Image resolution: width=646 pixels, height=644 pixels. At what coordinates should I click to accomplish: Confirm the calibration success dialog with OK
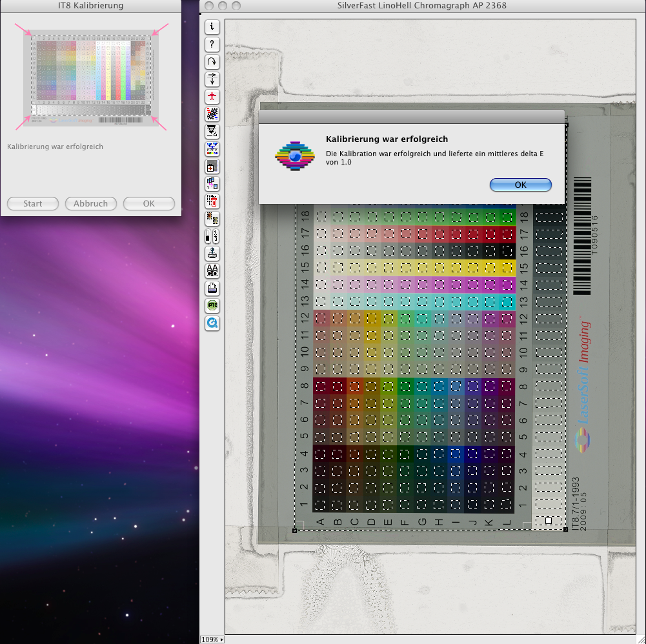(520, 185)
